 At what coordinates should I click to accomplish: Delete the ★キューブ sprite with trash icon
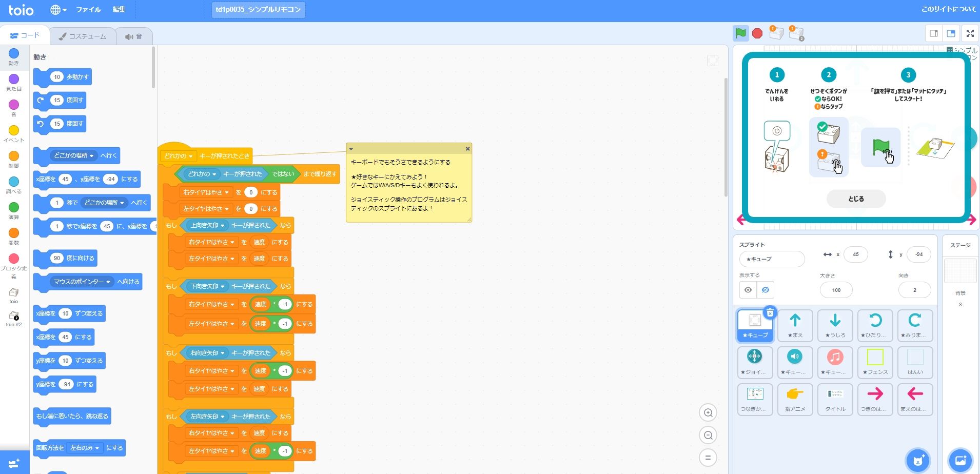tap(770, 312)
